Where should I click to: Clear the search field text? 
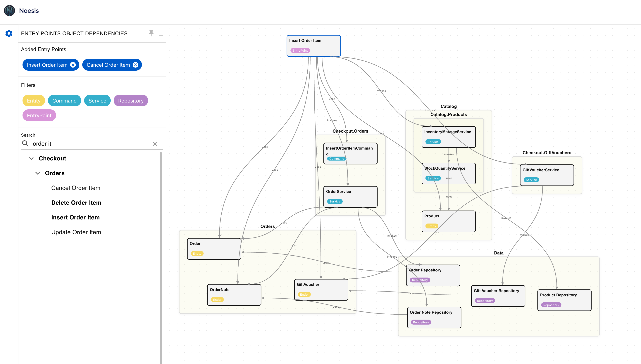155,144
